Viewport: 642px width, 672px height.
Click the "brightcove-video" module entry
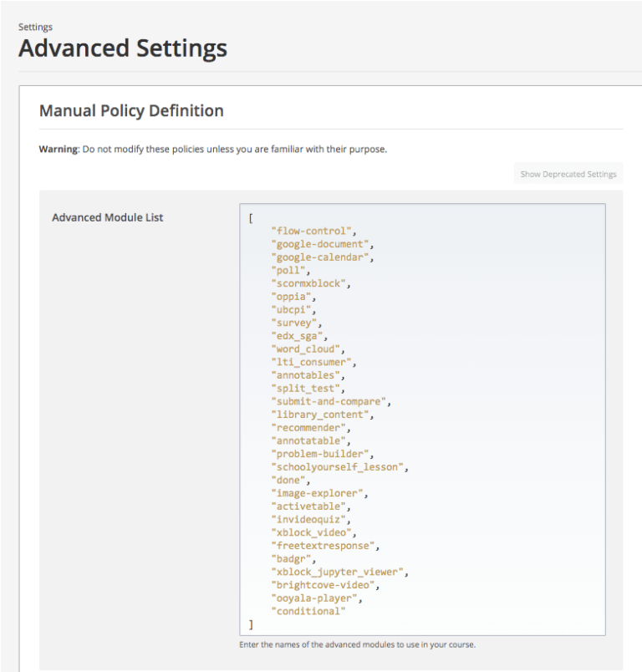[x=324, y=585]
